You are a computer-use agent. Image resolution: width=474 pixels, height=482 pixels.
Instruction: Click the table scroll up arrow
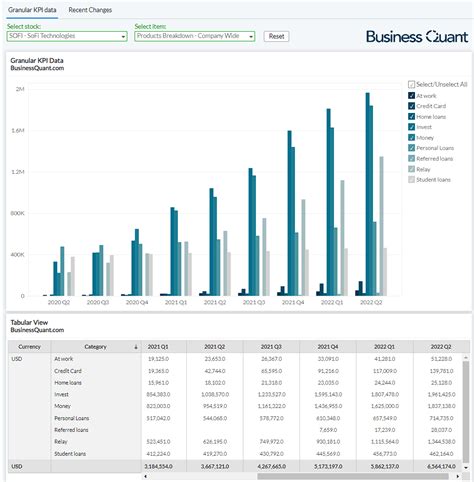[x=466, y=357]
